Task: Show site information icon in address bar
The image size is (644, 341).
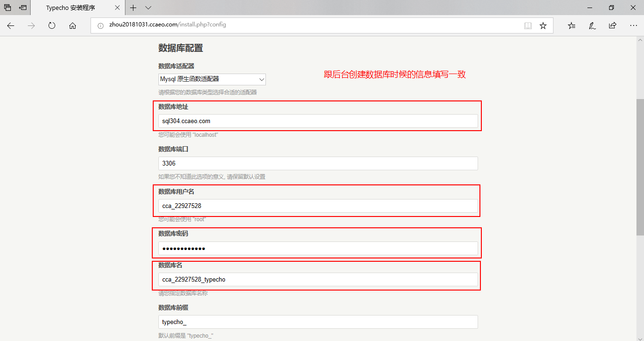Action: tap(100, 25)
